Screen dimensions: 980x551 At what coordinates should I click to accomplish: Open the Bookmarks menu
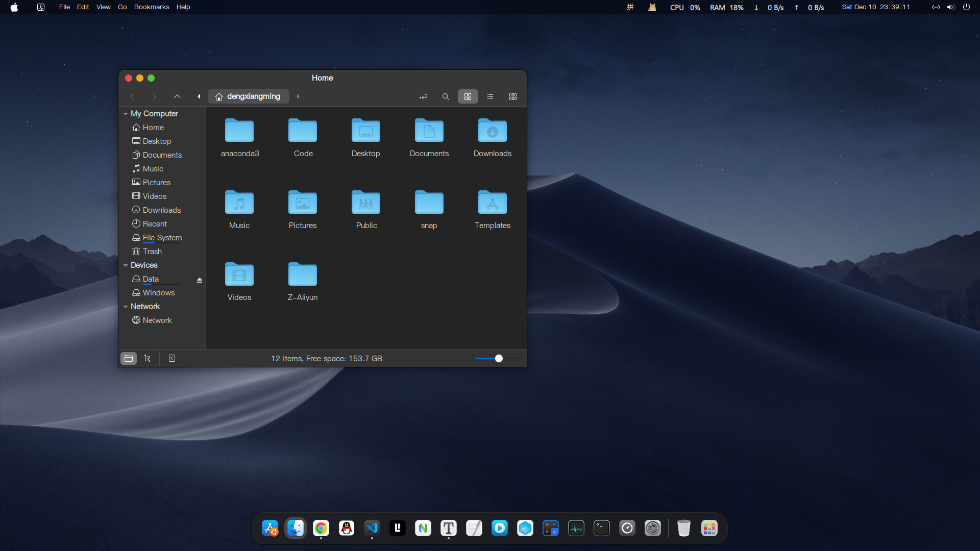(x=152, y=7)
